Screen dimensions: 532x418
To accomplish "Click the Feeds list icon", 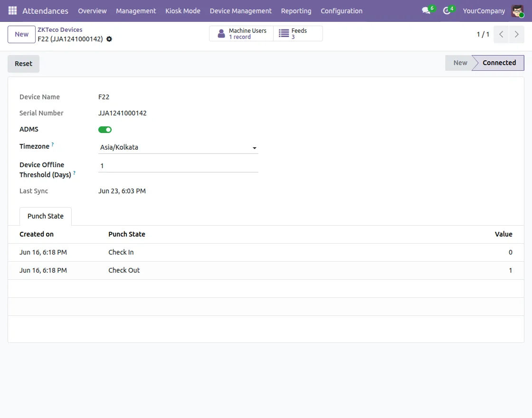I will point(284,33).
